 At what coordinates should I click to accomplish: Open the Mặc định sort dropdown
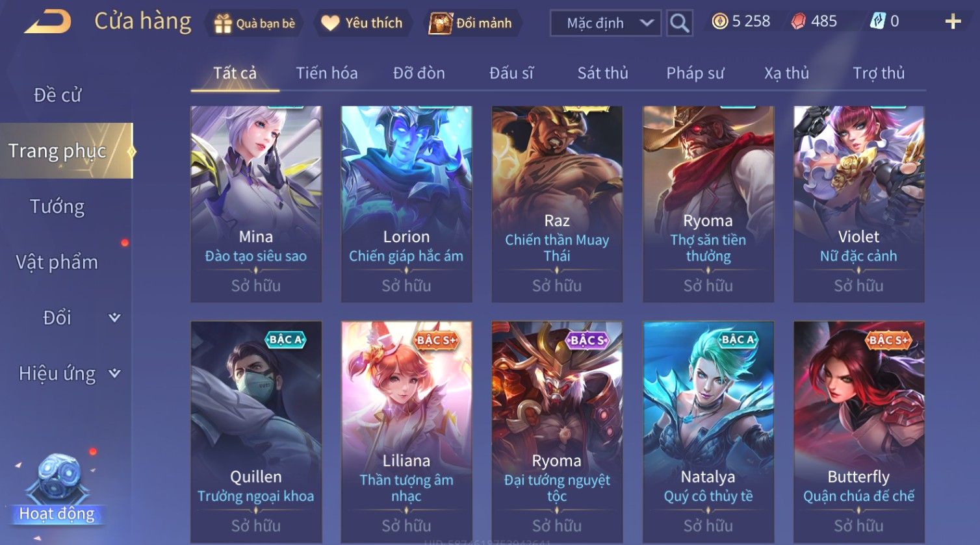tap(606, 23)
